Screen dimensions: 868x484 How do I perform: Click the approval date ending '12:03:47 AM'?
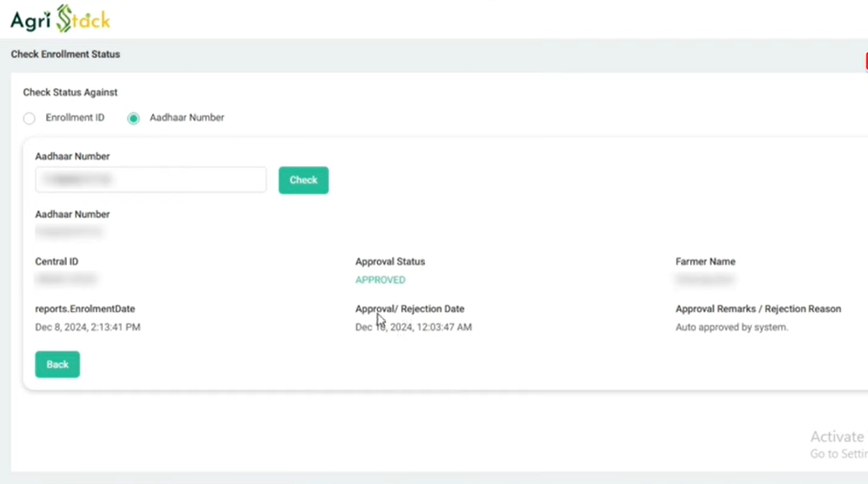click(413, 327)
